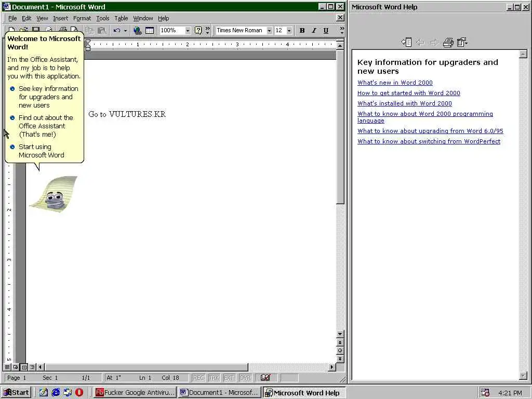Image resolution: width=532 pixels, height=399 pixels.
Task: Open the Table menu
Action: point(121,18)
